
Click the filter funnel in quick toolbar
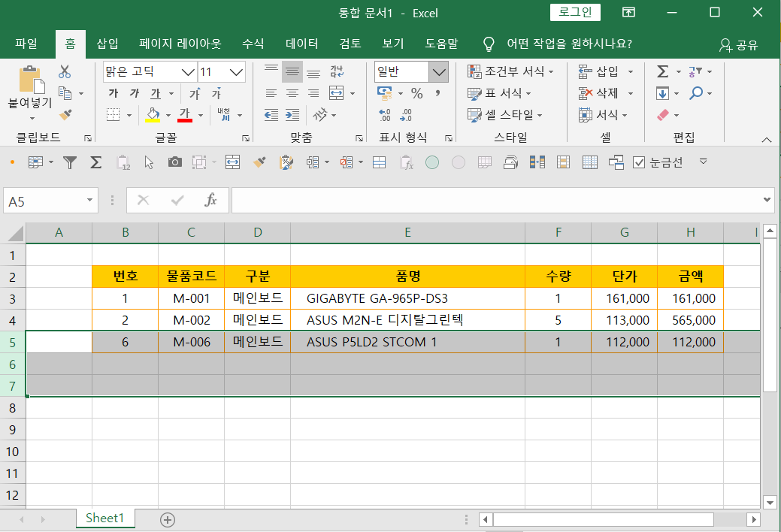click(x=70, y=162)
